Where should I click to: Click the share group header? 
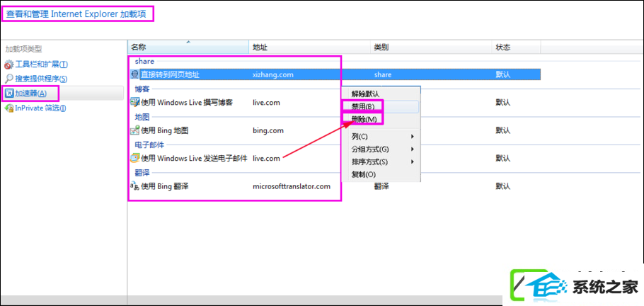coord(144,62)
